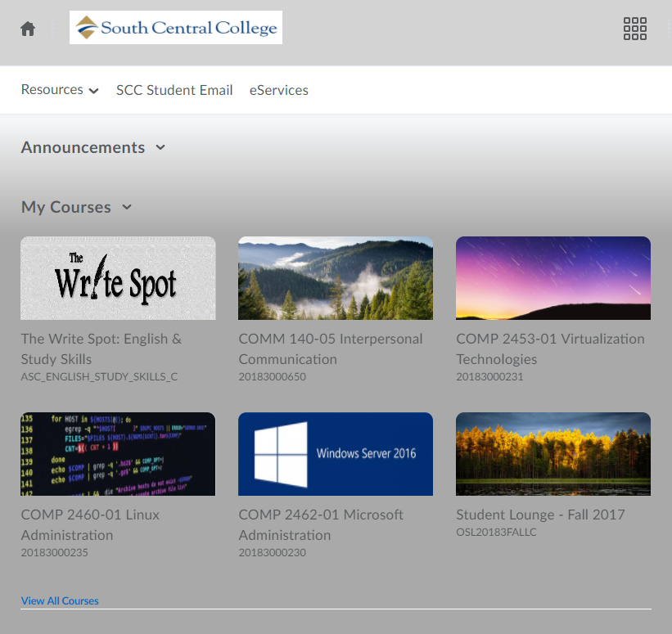Open the course selector grid icon
Screen dimensions: 672x634
[634, 29]
